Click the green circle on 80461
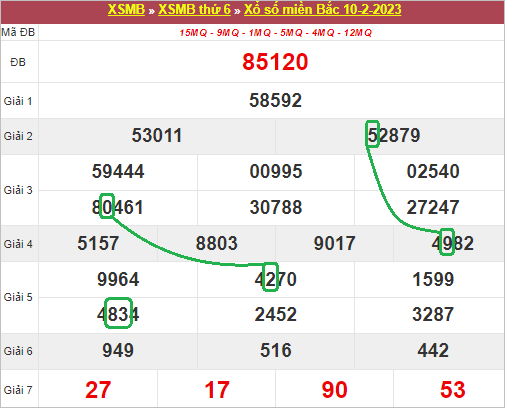This screenshot has width=505, height=408. pyautogui.click(x=107, y=206)
